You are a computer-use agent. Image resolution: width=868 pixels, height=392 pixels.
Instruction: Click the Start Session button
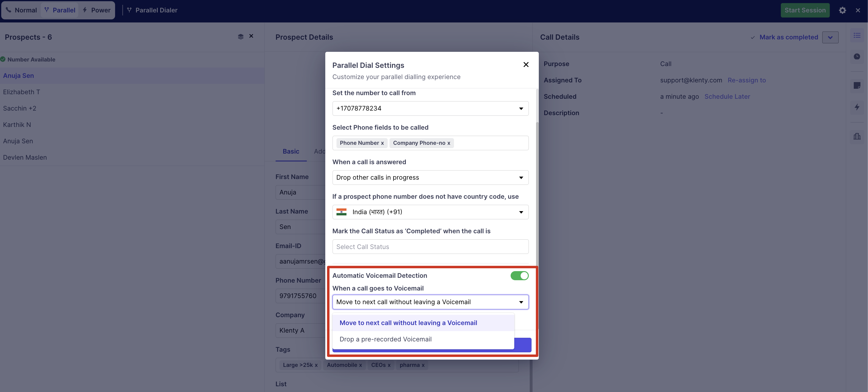point(805,10)
